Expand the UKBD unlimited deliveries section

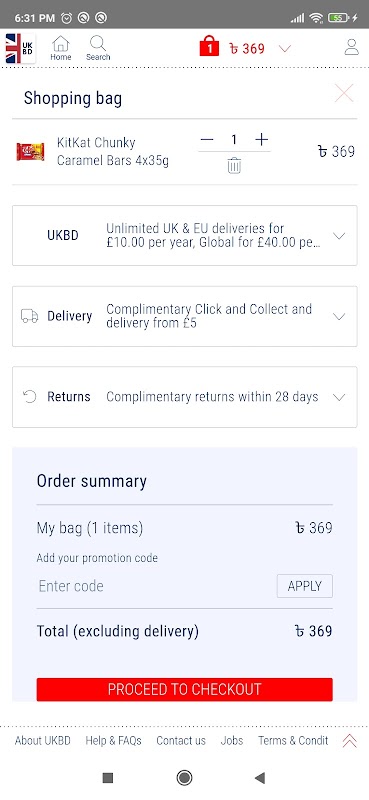[185, 235]
